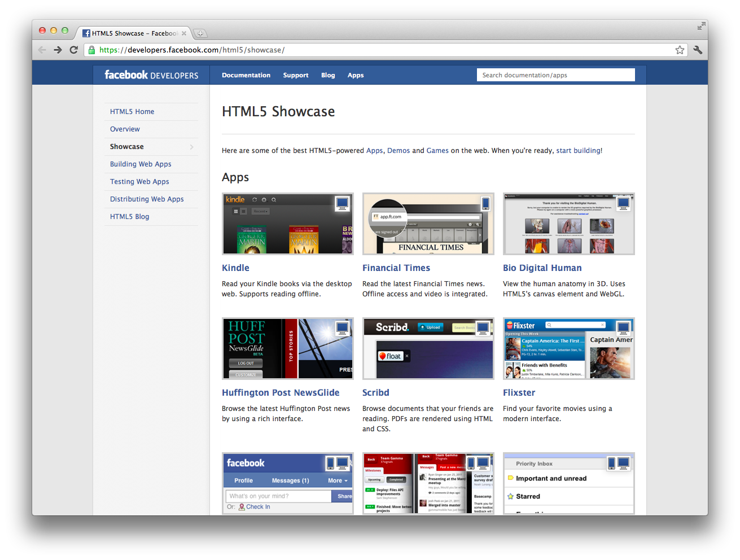Go to the Blog navigation item
The image size is (740, 560).
pos(328,75)
